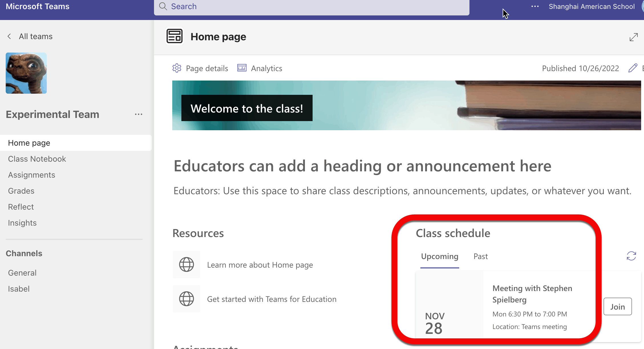Join the Stephen Spielberg meeting
The image size is (644, 349).
point(617,307)
